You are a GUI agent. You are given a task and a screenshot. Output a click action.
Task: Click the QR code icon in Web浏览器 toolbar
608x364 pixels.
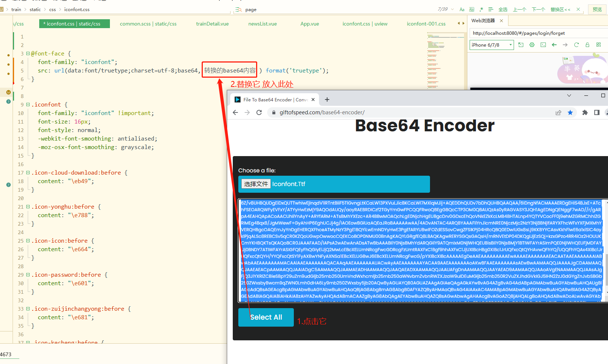coord(598,45)
